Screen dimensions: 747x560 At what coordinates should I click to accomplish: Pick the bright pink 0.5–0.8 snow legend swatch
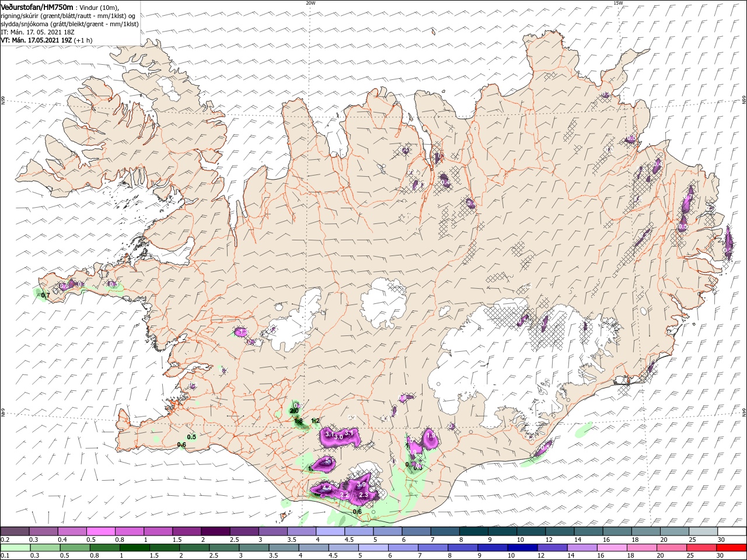click(x=100, y=531)
